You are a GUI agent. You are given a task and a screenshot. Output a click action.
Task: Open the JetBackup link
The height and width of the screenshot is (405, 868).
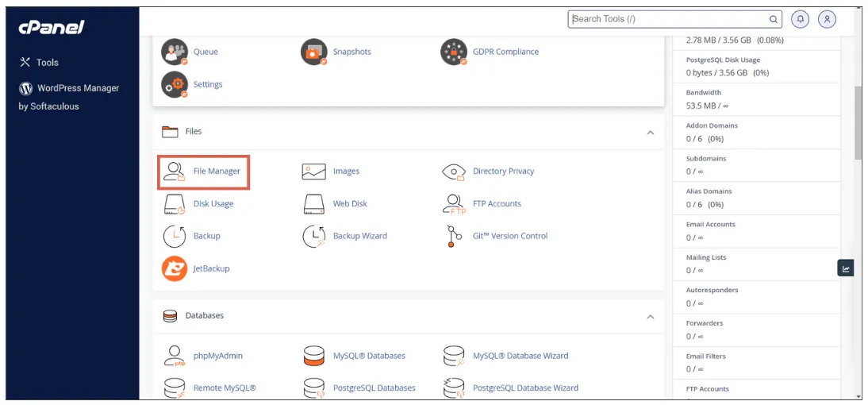pos(212,268)
